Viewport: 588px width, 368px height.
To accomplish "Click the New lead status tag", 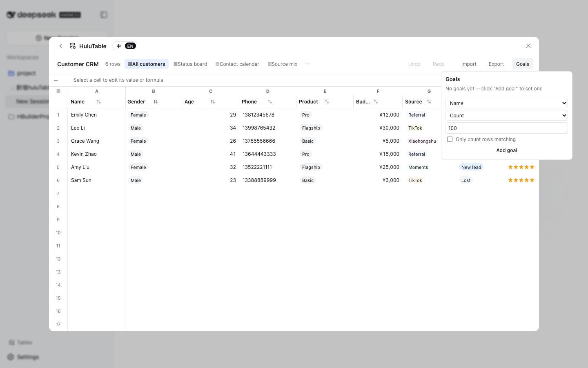I will (471, 167).
